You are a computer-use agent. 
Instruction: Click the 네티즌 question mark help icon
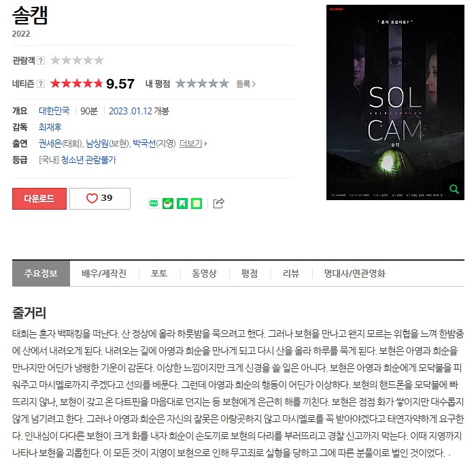click(41, 84)
